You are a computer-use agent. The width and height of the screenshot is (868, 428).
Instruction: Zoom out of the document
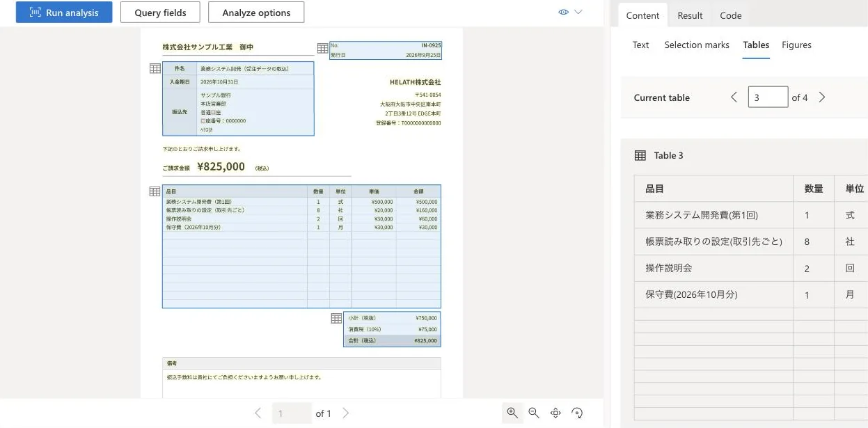click(534, 413)
